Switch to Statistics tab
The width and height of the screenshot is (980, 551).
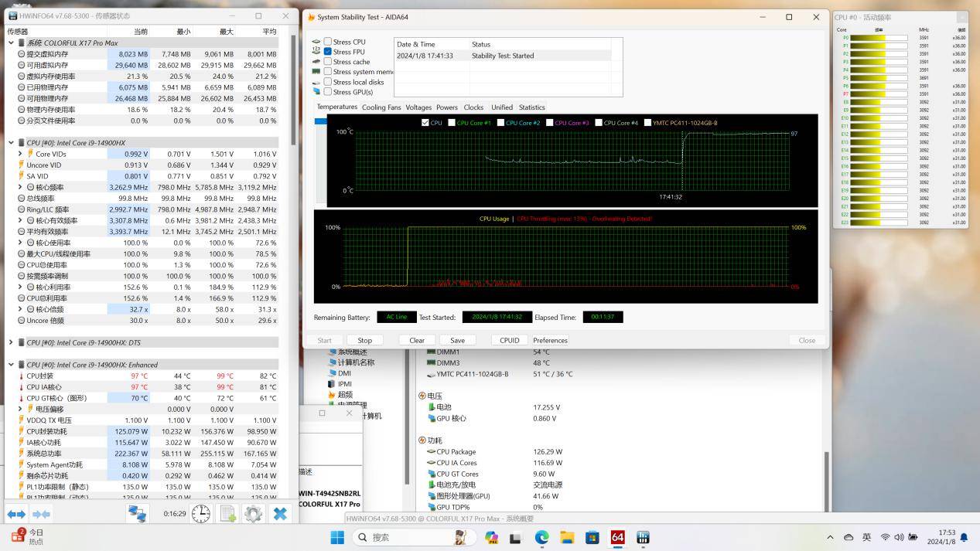(531, 107)
